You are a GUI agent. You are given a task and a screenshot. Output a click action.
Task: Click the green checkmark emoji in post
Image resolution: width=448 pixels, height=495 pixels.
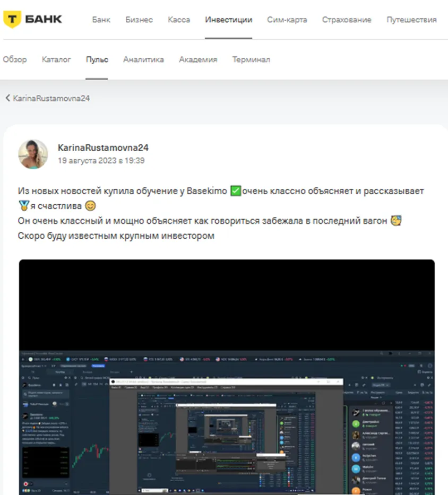235,190
